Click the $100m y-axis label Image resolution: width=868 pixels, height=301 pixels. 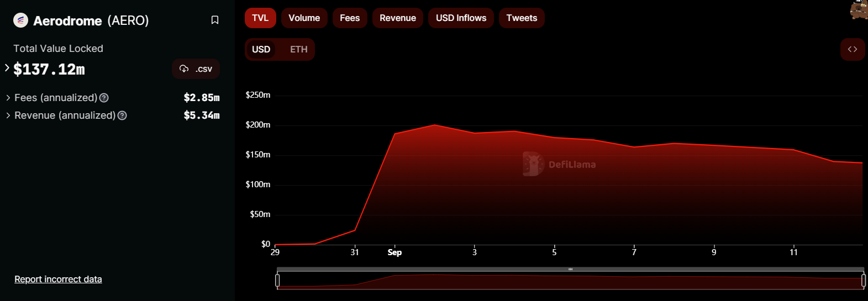click(x=258, y=184)
